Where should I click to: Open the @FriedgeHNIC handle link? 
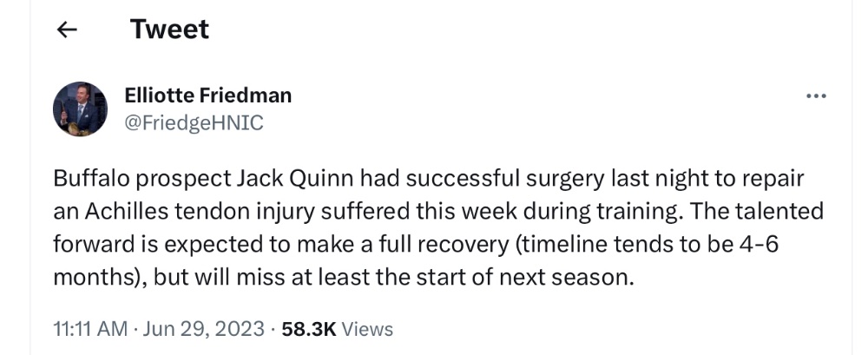pos(194,122)
